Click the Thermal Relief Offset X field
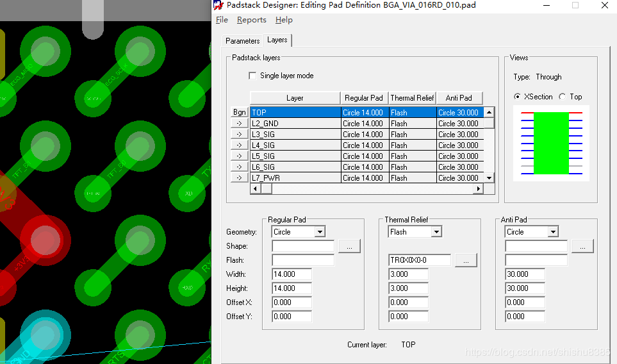 click(x=408, y=302)
